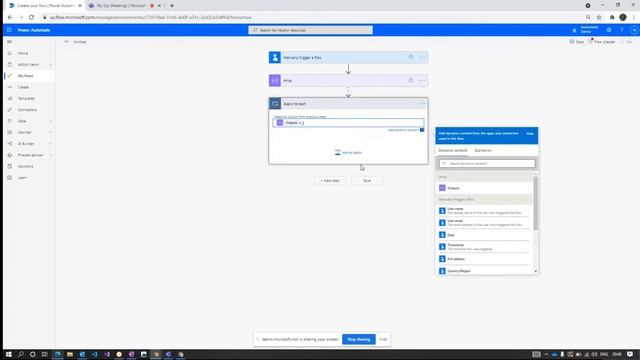The height and width of the screenshot is (360, 640).
Task: Open the Windows Start menu
Action: [x=9, y=354]
